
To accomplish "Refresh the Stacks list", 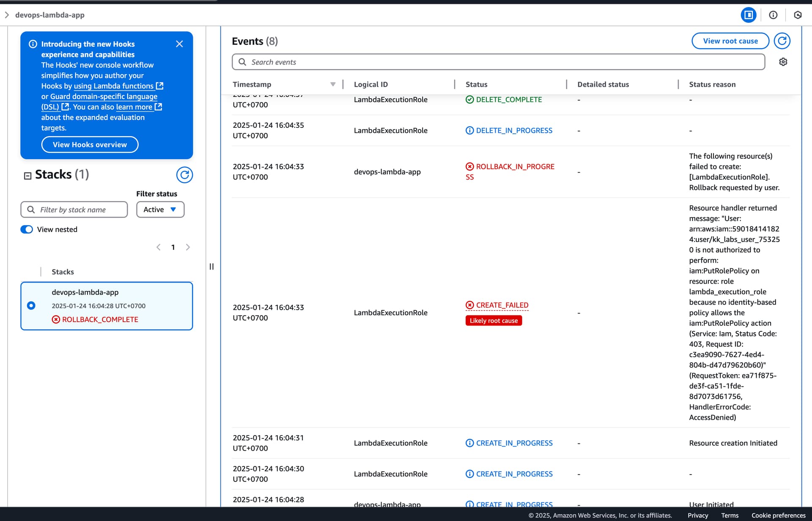I will (x=184, y=175).
